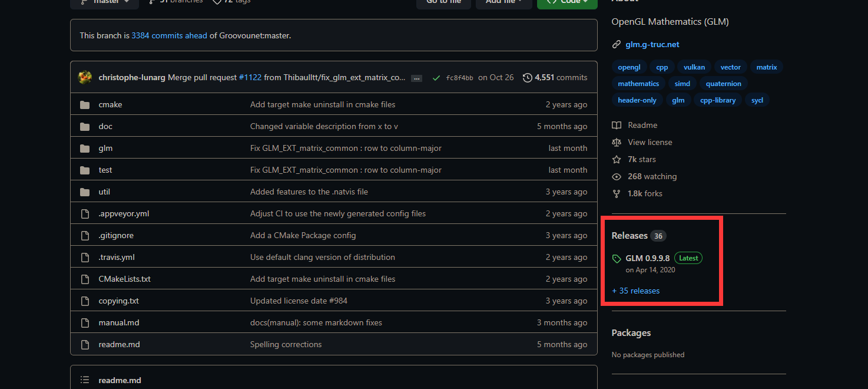868x389 pixels.
Task: Click the scale icon beside View license
Action: (617, 142)
